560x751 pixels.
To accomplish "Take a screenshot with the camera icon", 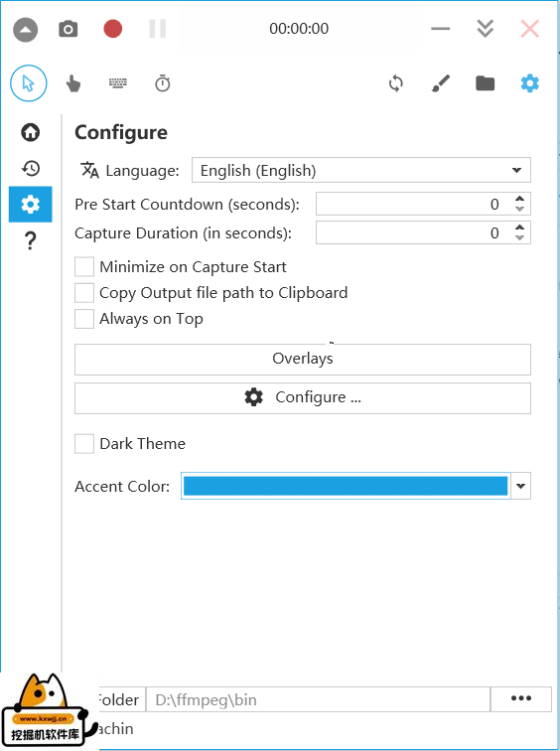I will pos(68,29).
